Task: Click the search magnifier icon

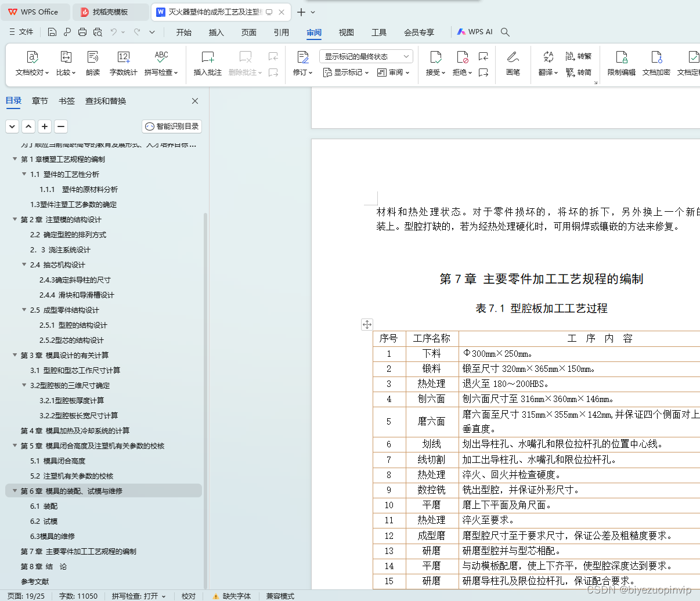Action: coord(505,32)
